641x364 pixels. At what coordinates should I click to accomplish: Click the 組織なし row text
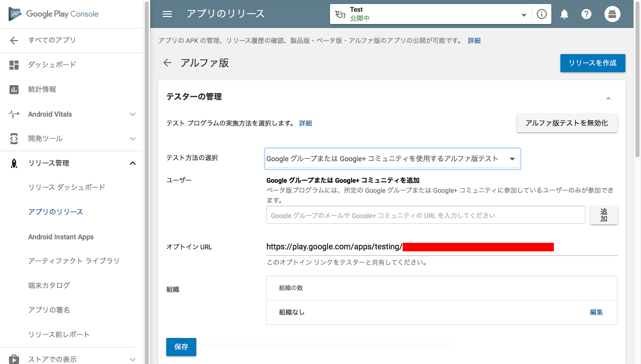[x=292, y=312]
